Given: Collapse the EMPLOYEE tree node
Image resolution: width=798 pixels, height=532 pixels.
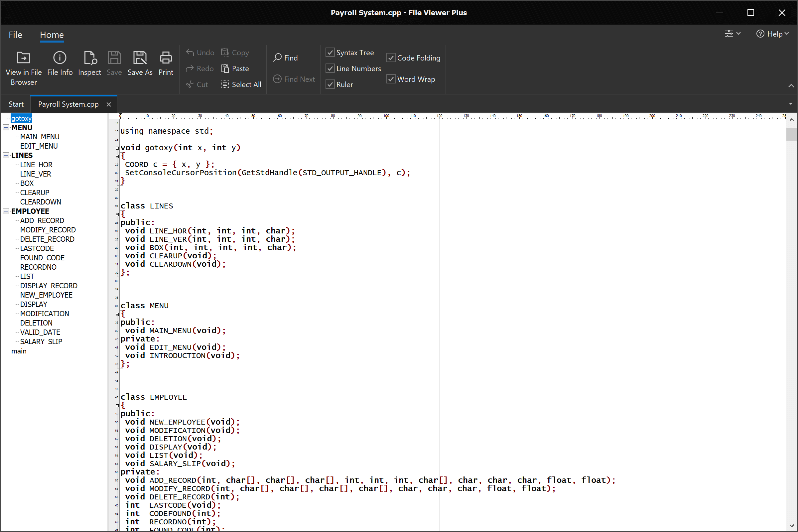Looking at the screenshot, I should coord(6,211).
